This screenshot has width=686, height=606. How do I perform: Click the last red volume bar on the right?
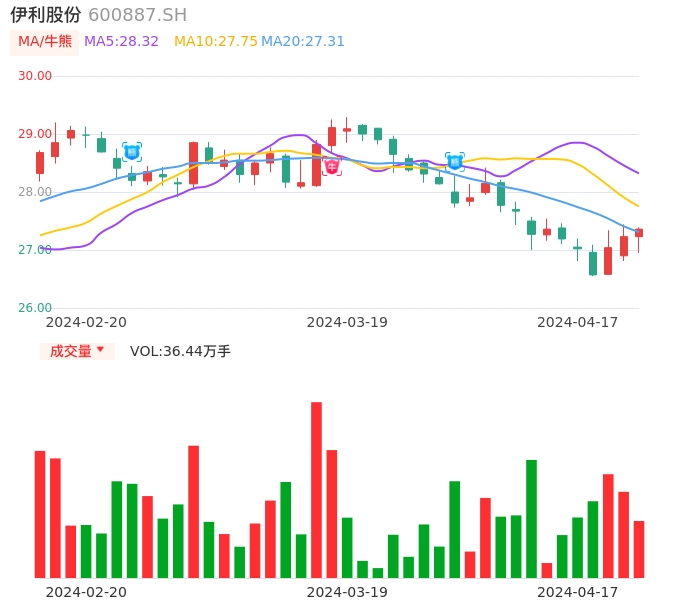tap(639, 550)
